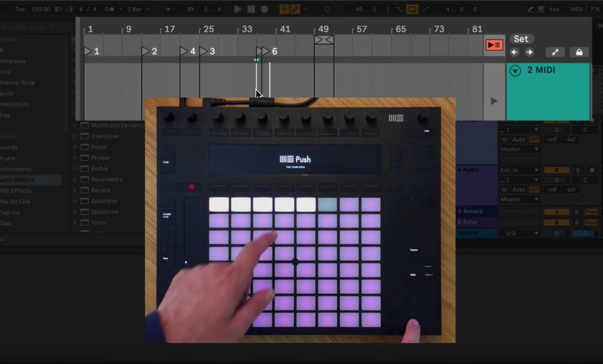Click the Tap tempo button
Image resolution: width=603 pixels, height=364 pixels.
click(20, 9)
